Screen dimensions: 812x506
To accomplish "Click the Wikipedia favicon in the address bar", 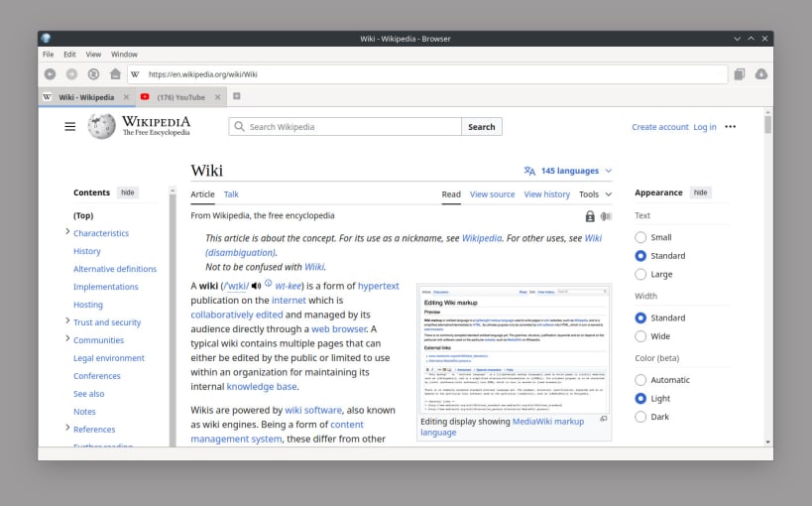I will pyautogui.click(x=135, y=74).
